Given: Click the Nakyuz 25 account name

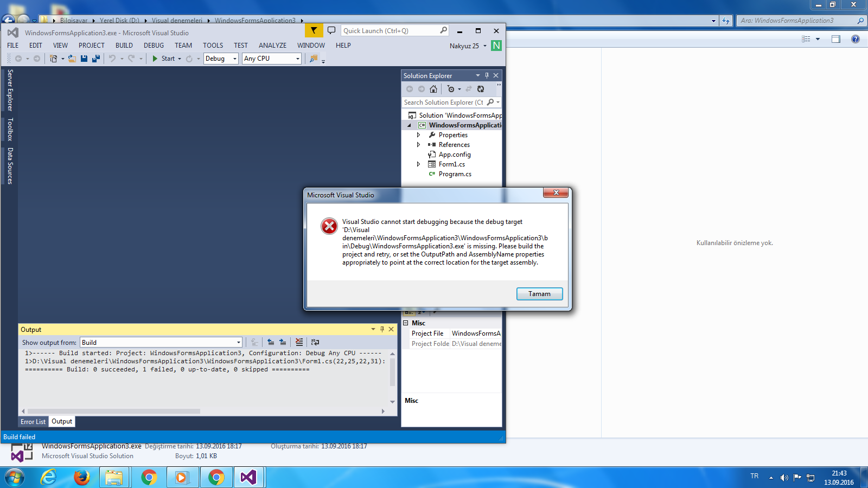Looking at the screenshot, I should click(464, 46).
